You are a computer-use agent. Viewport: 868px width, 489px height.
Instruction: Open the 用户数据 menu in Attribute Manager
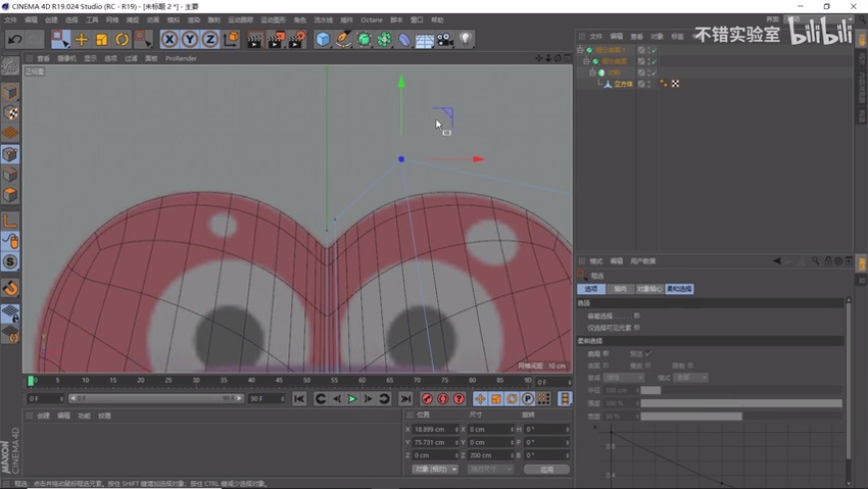(x=643, y=260)
